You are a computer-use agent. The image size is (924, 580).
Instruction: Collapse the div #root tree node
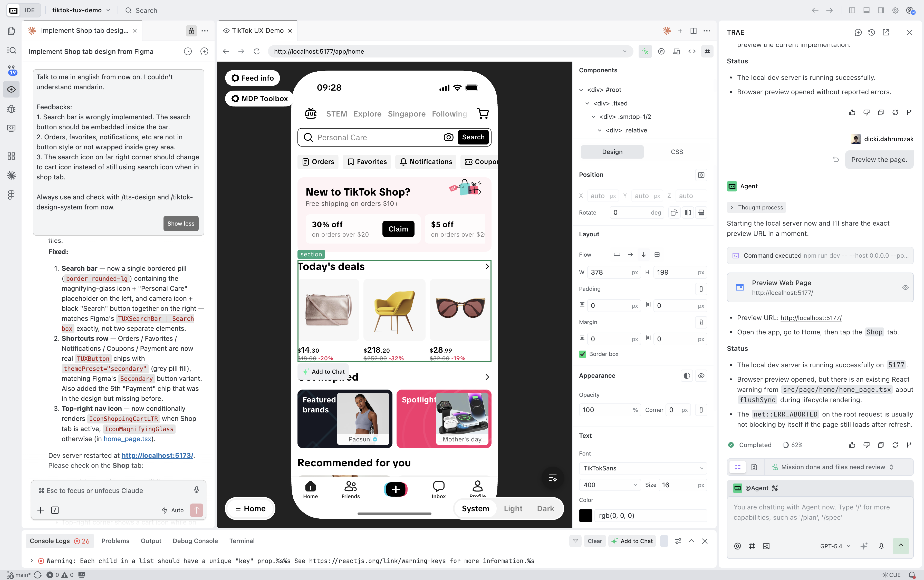click(581, 90)
